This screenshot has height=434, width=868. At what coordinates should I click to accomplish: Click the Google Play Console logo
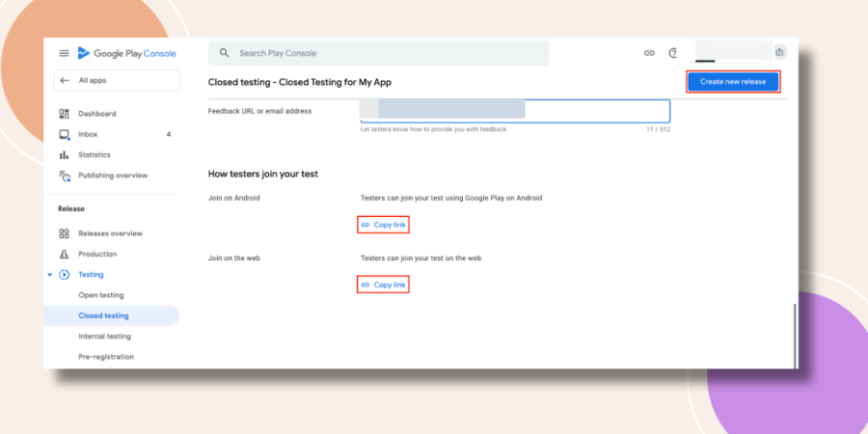(x=126, y=53)
